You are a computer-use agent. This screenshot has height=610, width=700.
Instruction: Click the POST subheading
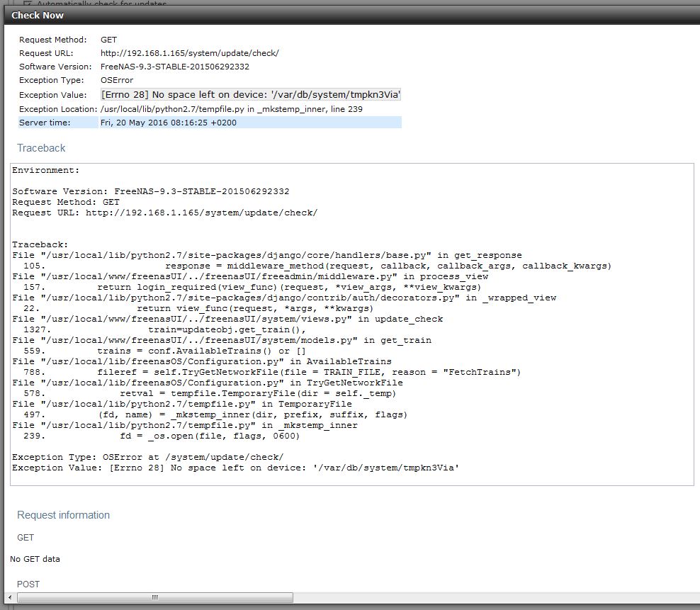click(x=28, y=584)
